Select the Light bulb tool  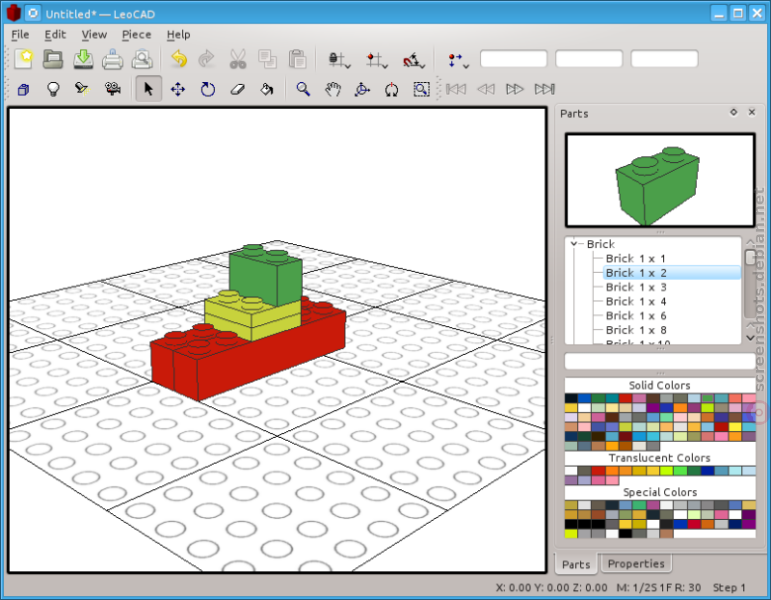click(53, 89)
